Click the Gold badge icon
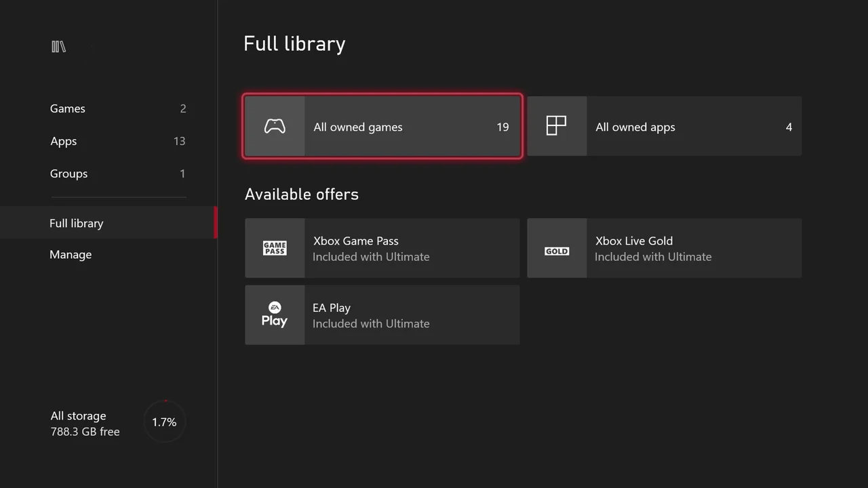868x488 pixels. pos(557,251)
